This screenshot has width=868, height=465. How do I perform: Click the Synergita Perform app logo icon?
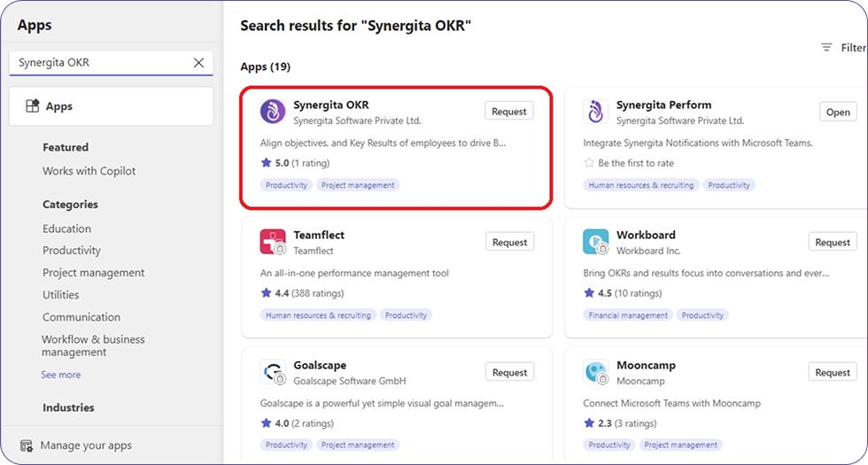pyautogui.click(x=596, y=112)
